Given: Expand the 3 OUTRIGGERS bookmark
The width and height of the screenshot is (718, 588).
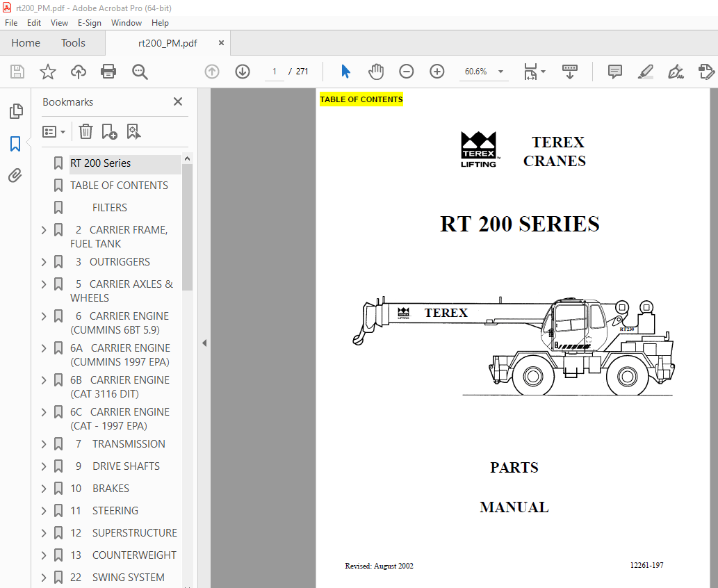Looking at the screenshot, I should [43, 262].
